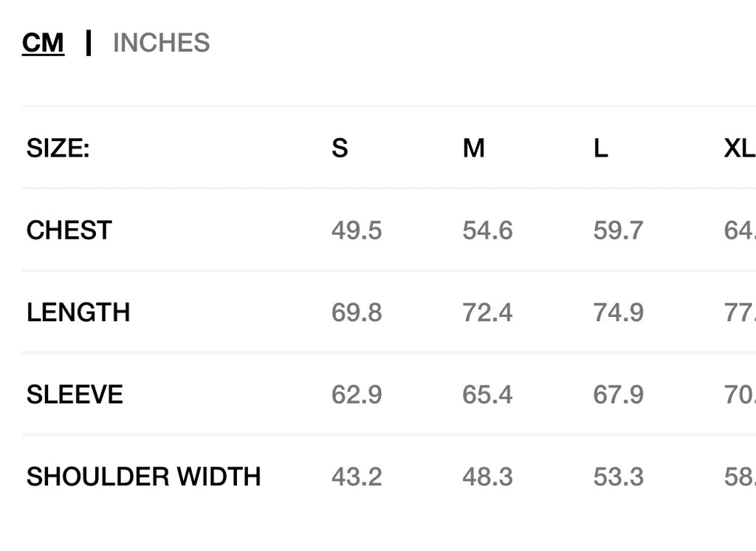Switch to the INCHES unit tab
Viewport: 756px width, 551px height.
161,43
